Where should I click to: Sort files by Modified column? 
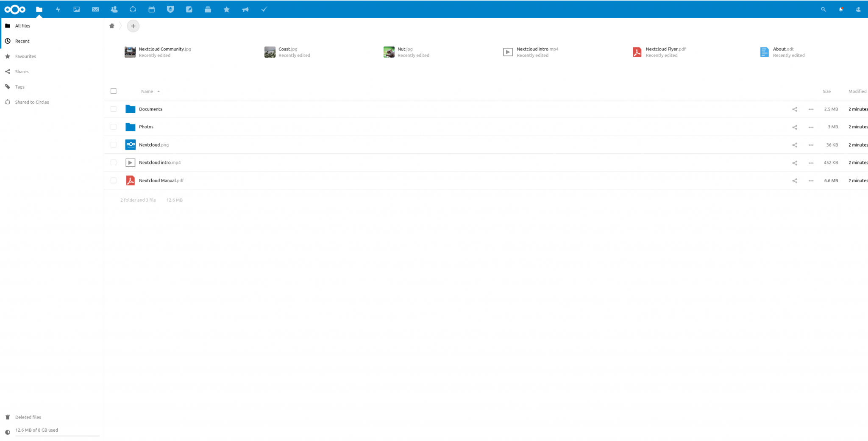857,92
